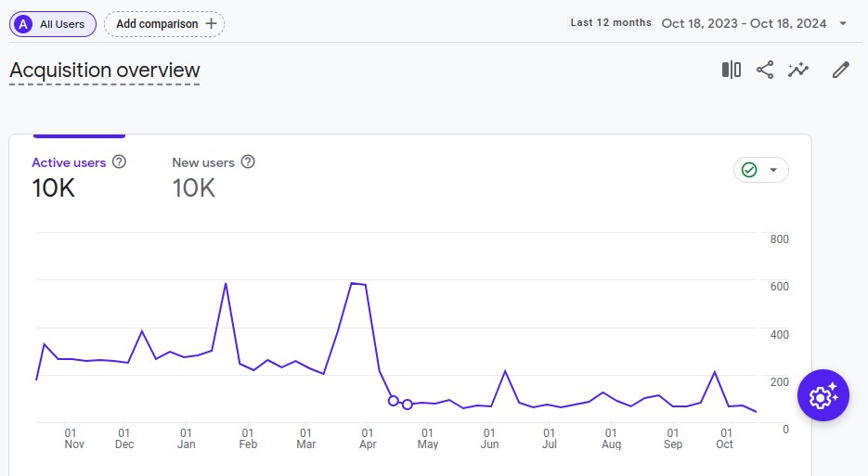This screenshot has height=476, width=868.
Task: Click the customize comparison columns icon
Action: point(732,71)
